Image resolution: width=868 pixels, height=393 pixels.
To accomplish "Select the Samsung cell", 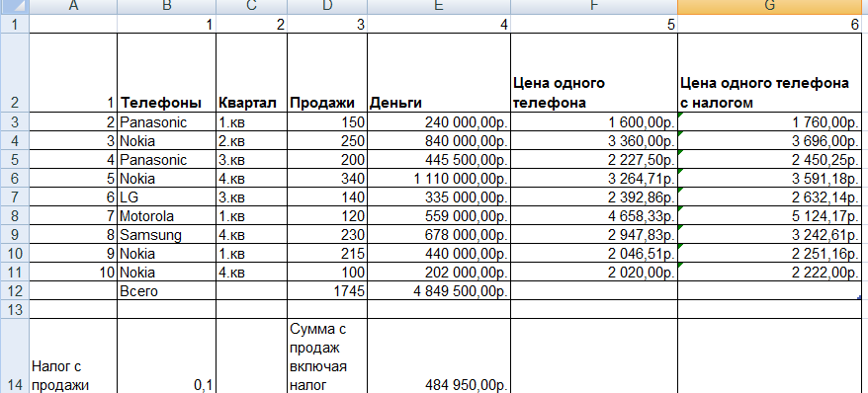I will [x=167, y=235].
